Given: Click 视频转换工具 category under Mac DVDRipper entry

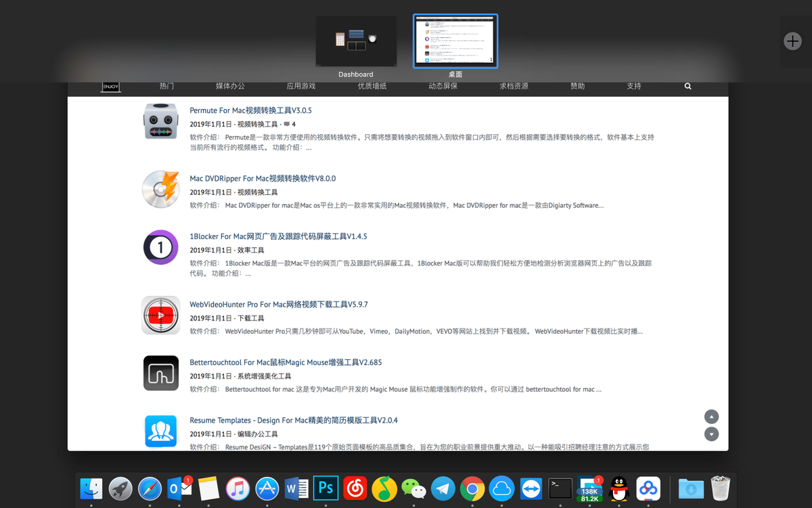Looking at the screenshot, I should (257, 192).
